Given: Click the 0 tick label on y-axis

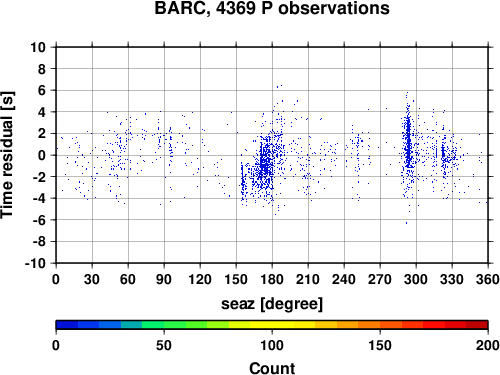Looking at the screenshot, I should [42, 155].
